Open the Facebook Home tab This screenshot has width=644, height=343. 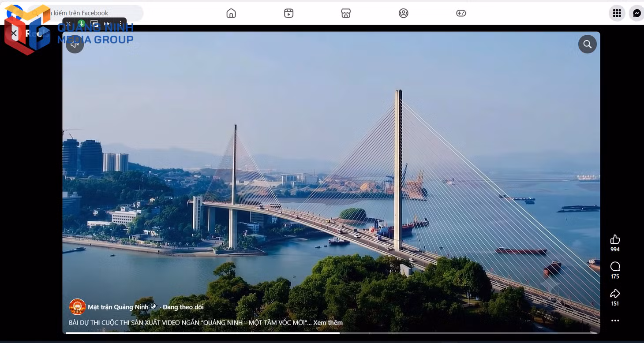pyautogui.click(x=231, y=13)
